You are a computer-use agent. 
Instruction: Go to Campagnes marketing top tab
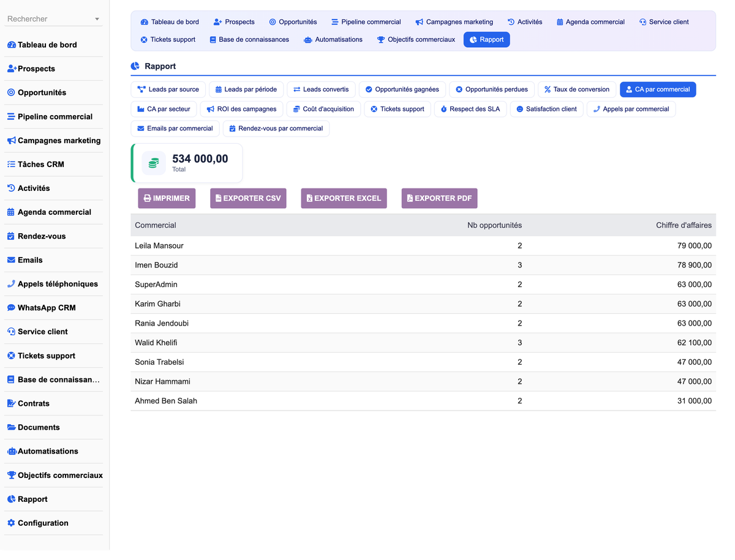click(454, 22)
